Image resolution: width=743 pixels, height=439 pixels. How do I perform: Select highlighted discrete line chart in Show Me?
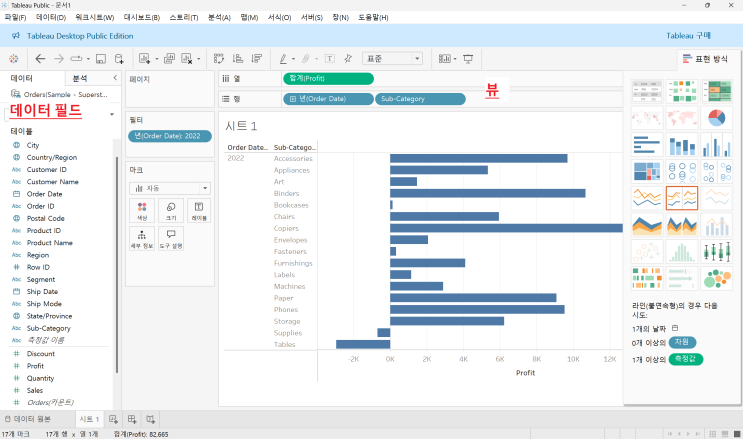682,198
